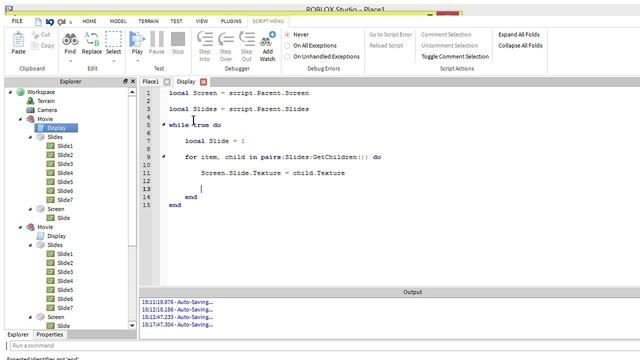640x360 pixels.
Task: Switch to the Place1 document tab
Action: click(151, 82)
